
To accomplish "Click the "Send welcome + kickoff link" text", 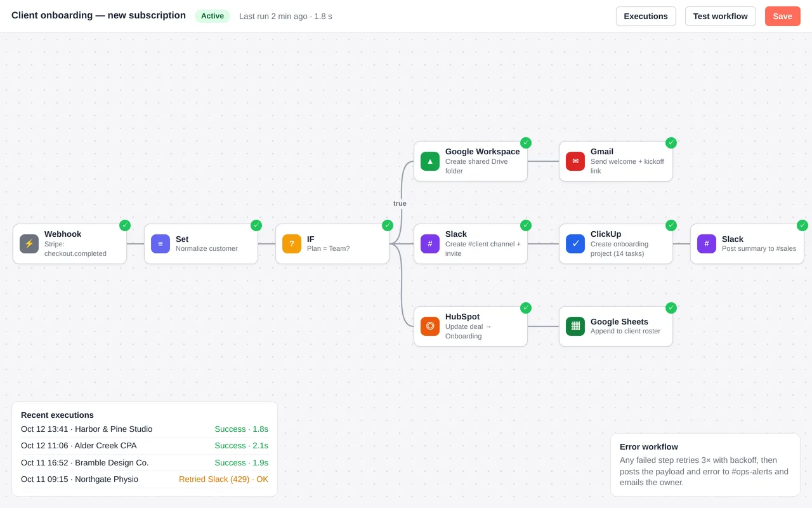I will point(627,166).
